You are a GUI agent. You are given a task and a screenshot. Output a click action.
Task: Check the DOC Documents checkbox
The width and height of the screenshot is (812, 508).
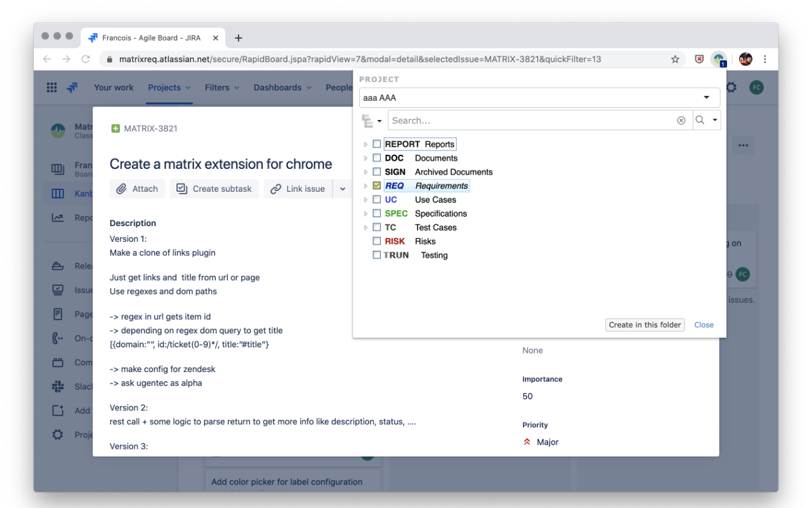pos(377,158)
